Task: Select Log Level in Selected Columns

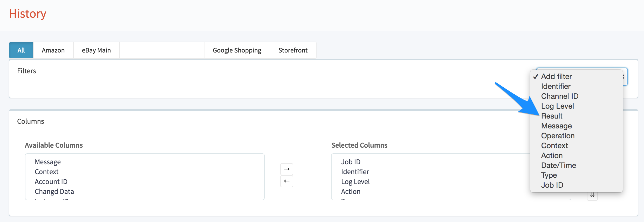Action: [x=355, y=182]
